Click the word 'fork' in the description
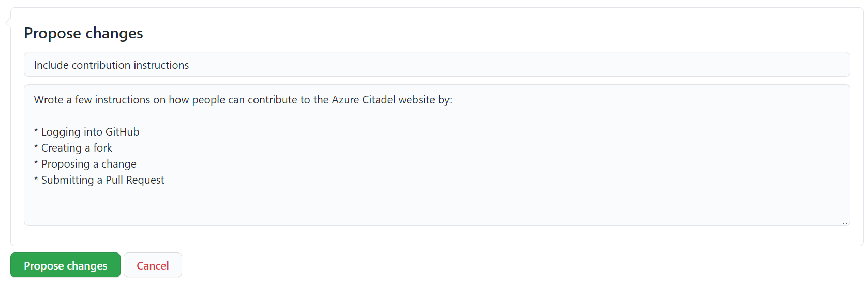Viewport: 868px width, 283px height. pos(102,148)
